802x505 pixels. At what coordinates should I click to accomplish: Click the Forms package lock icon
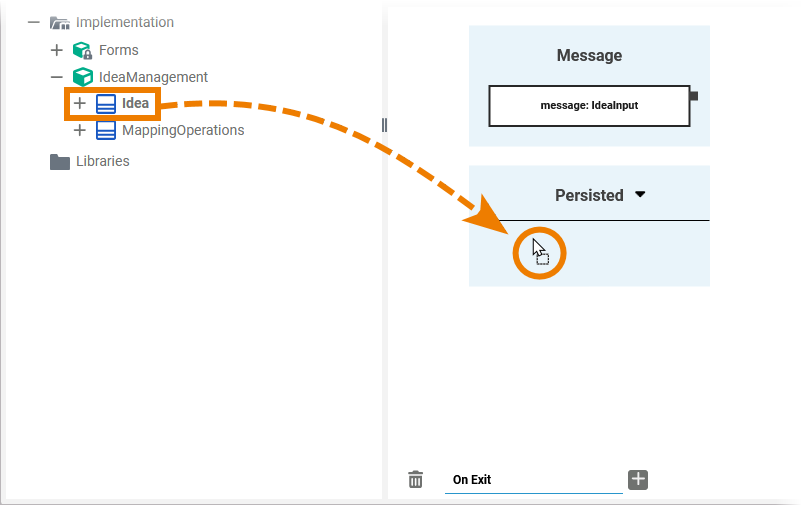[x=83, y=50]
